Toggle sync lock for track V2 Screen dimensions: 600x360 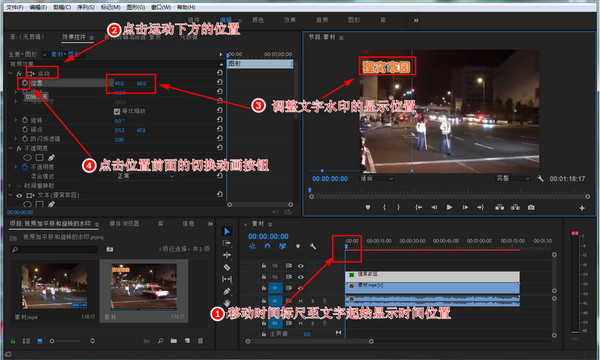pos(289,277)
